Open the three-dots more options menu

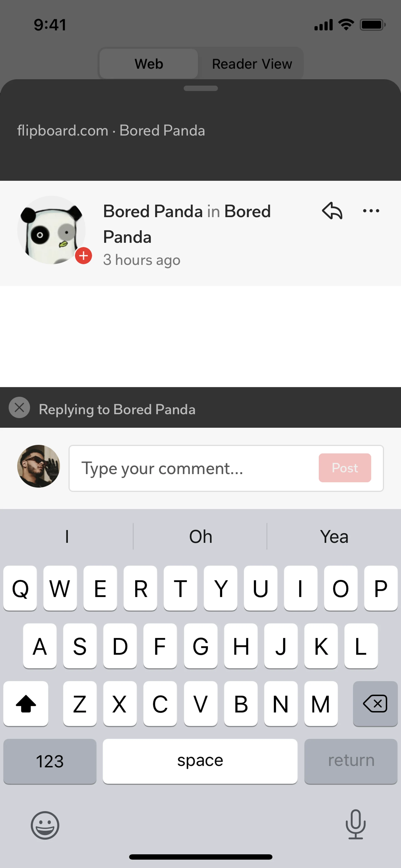point(371,211)
